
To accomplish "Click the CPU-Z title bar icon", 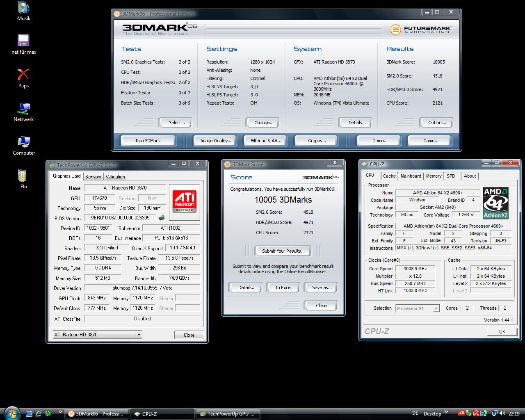I will point(365,164).
